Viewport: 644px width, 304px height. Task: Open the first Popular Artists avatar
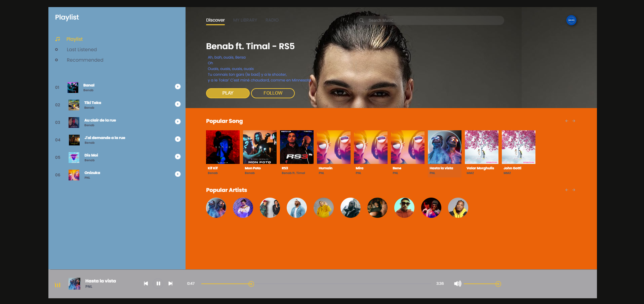click(216, 208)
